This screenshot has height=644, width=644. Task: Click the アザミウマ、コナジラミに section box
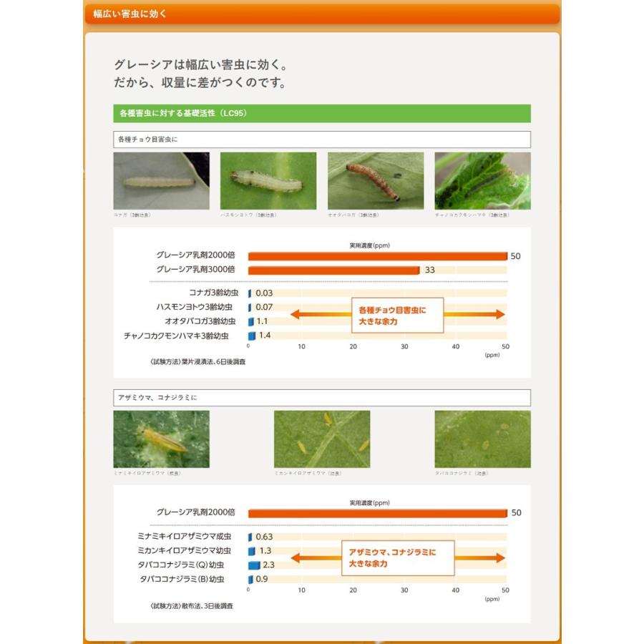point(321,397)
